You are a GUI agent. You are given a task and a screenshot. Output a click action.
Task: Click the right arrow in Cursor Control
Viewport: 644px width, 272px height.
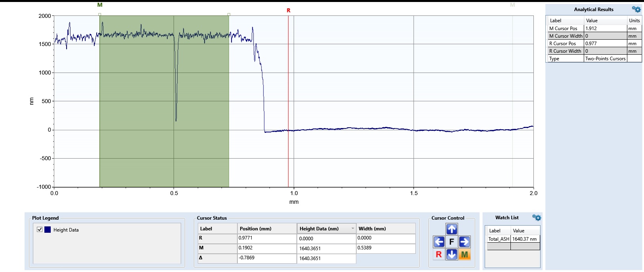(464, 241)
